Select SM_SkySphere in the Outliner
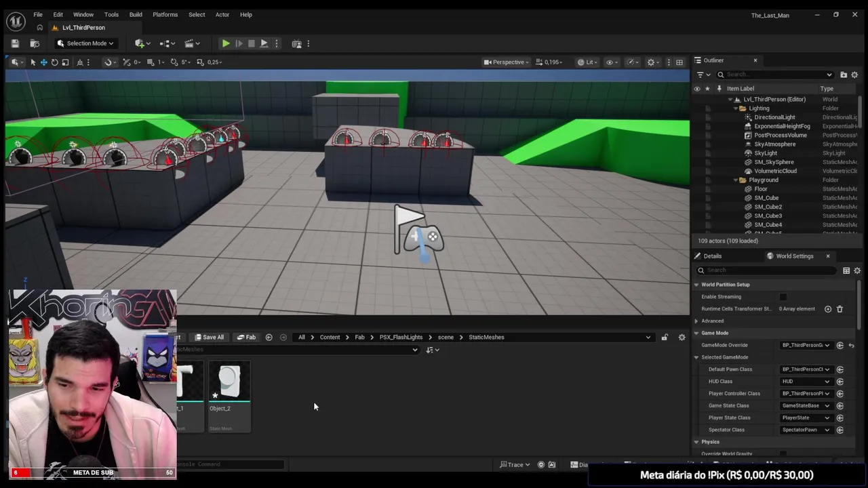This screenshot has width=868, height=488. [x=774, y=162]
